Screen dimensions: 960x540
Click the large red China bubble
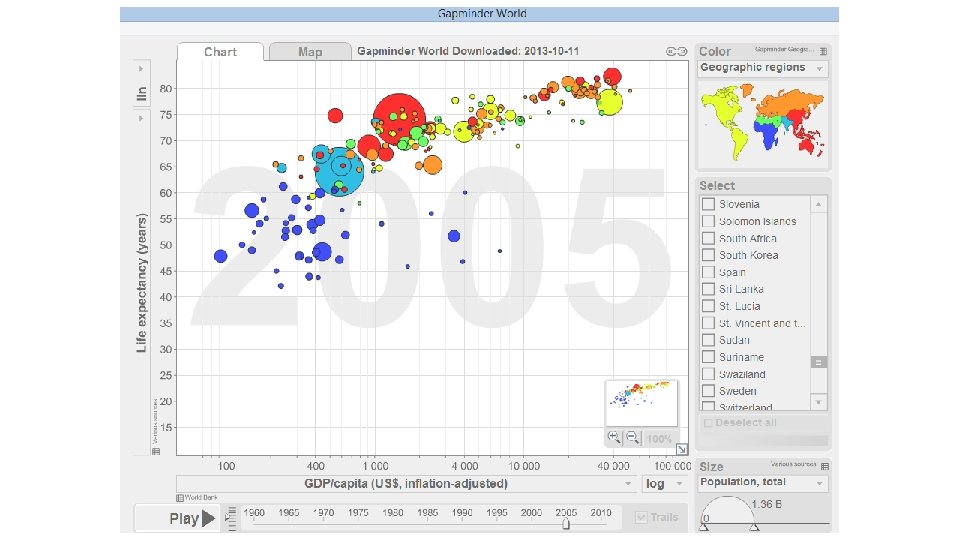[x=399, y=120]
